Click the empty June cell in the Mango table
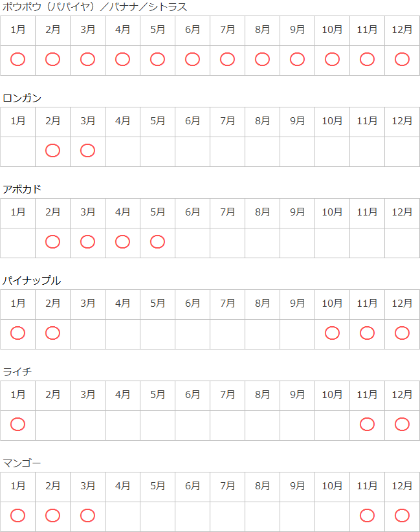Screen dimensions: 420x532 [192, 516]
